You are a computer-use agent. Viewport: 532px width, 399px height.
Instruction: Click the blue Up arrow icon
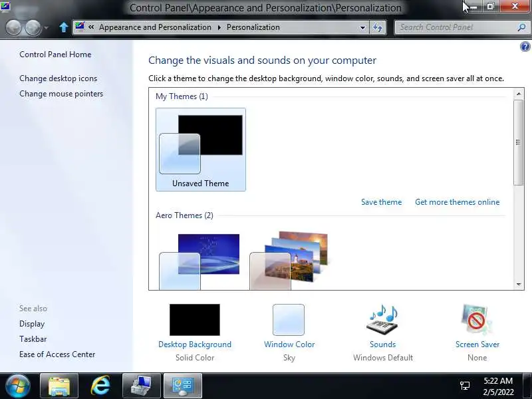(63, 27)
